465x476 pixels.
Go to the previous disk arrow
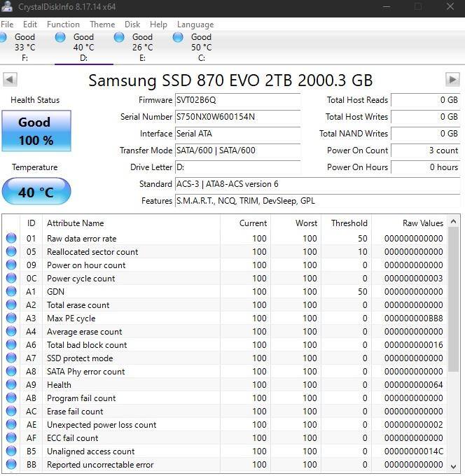pyautogui.click(x=10, y=80)
